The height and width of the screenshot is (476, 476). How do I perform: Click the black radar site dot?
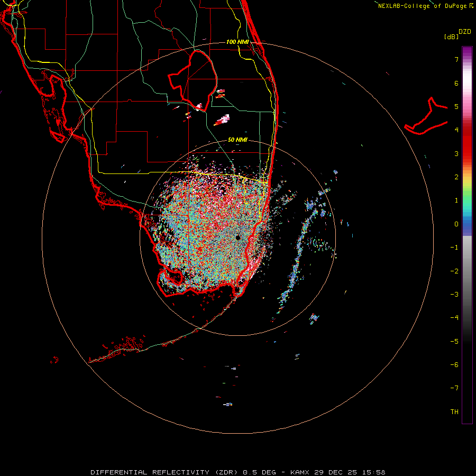coord(237,237)
